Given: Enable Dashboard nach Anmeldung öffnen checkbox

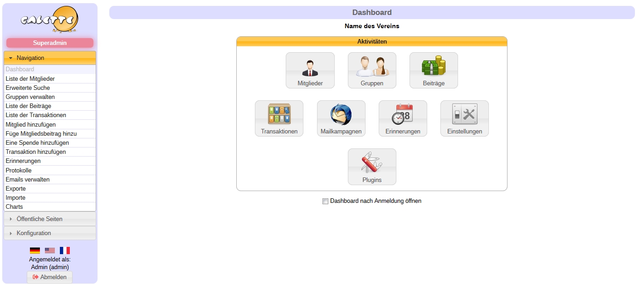Looking at the screenshot, I should coord(325,201).
